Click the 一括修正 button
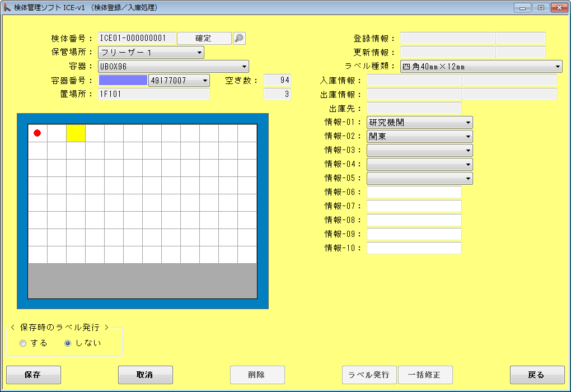Screen dimensions: 571x392 point(425,375)
